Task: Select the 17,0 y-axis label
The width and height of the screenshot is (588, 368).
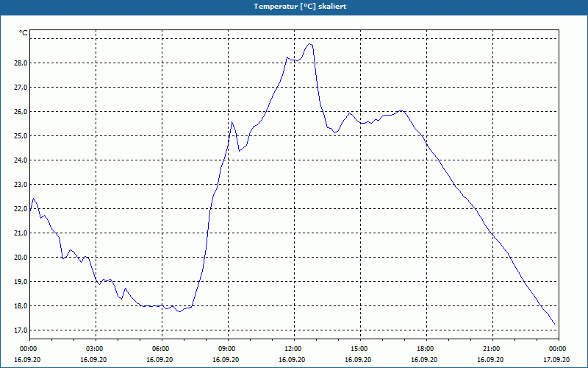Action: coord(21,330)
